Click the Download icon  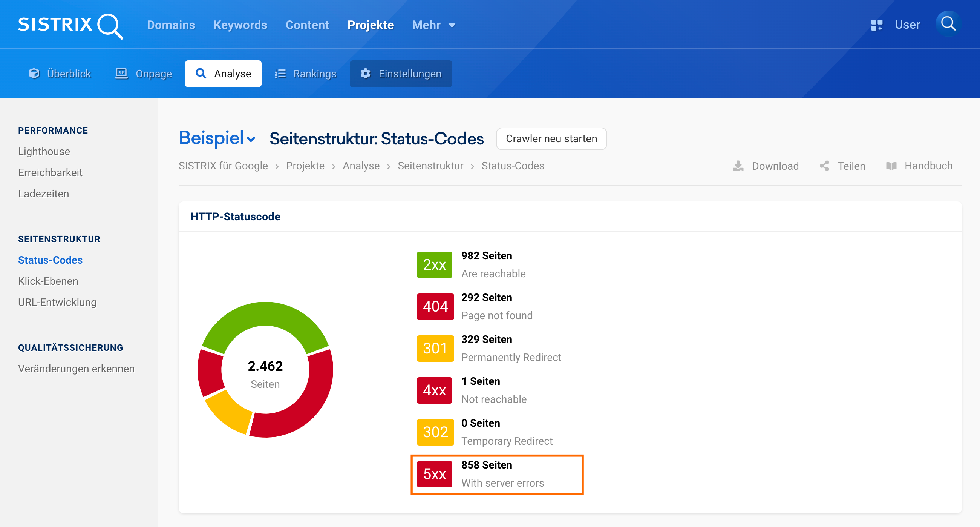pyautogui.click(x=738, y=166)
